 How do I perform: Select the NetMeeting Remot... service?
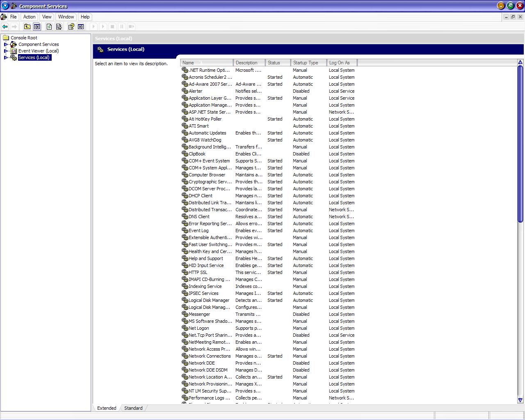click(x=268, y=342)
